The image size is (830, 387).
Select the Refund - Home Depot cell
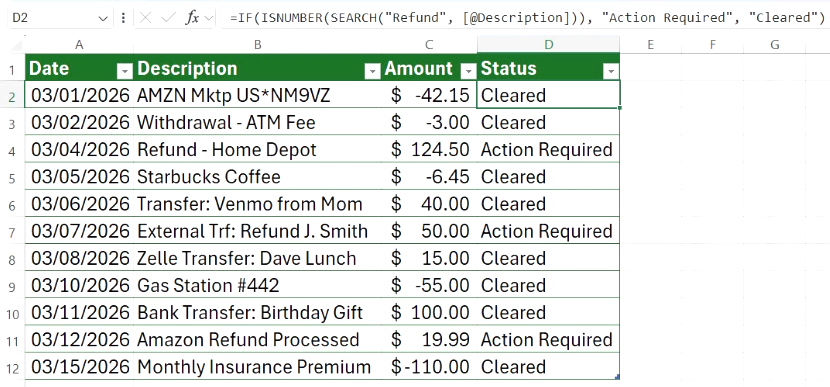point(257,150)
